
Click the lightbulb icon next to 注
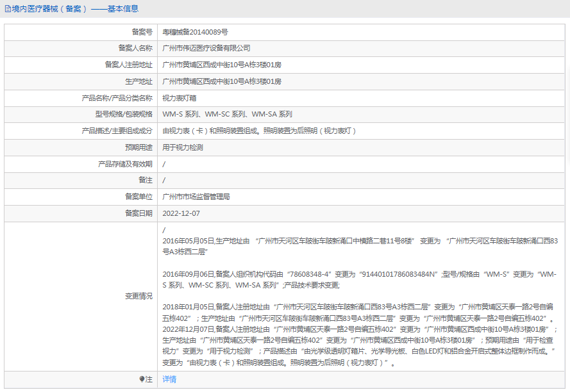click(x=142, y=379)
